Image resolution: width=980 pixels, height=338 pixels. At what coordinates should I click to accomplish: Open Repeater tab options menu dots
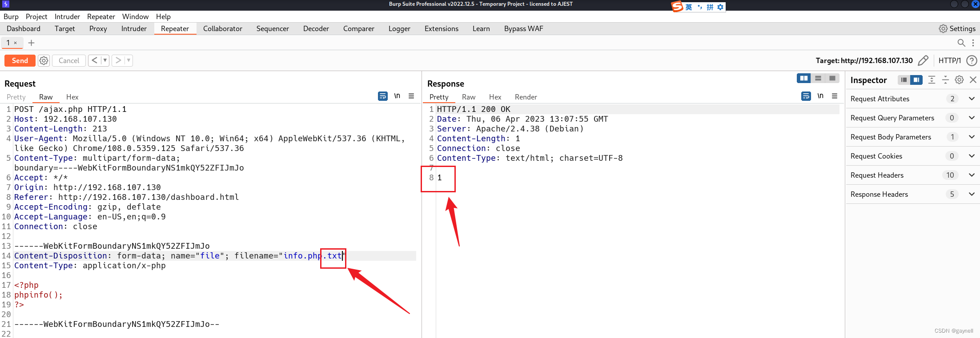coord(973,43)
